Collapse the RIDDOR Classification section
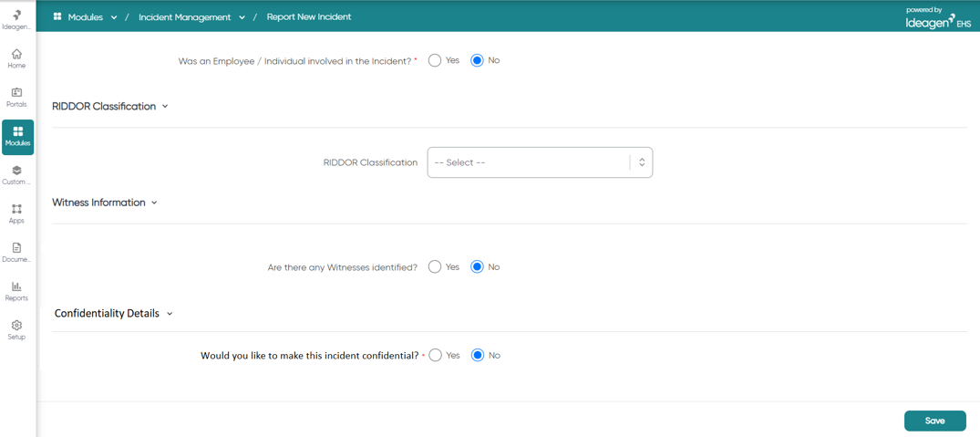 tap(165, 106)
